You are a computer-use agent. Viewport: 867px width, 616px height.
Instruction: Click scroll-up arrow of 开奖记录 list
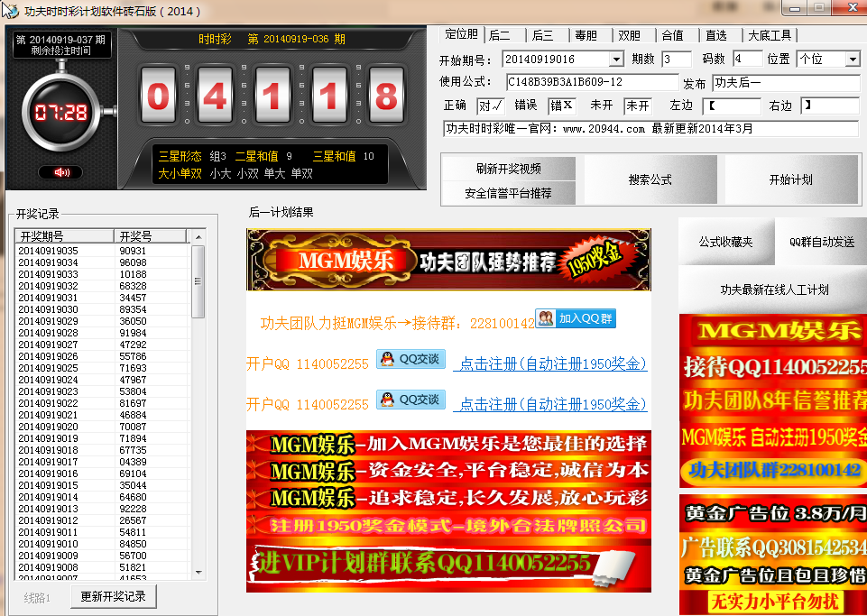tap(198, 236)
